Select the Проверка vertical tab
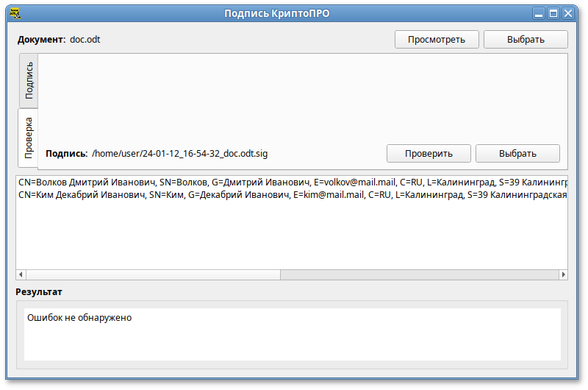This screenshot has height=390, width=588. pos(29,138)
